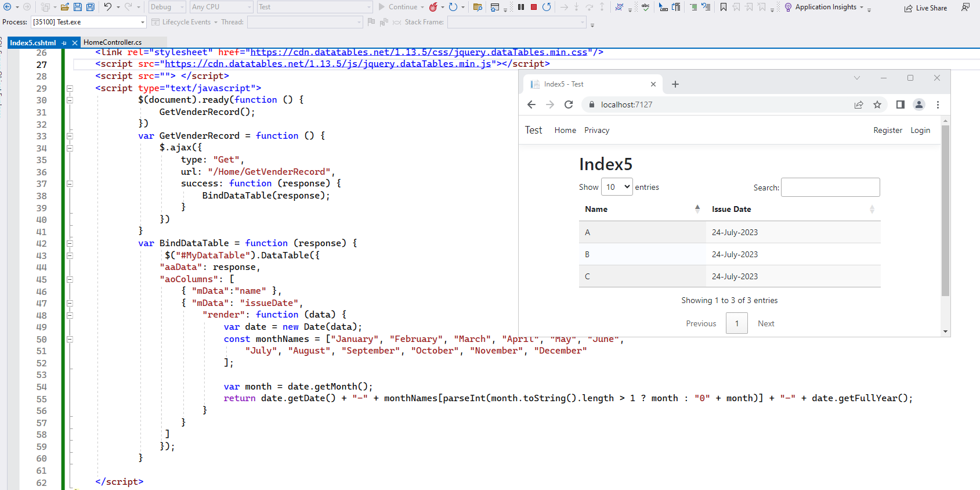Stop debugging with the red square
980x490 pixels.
534,7
